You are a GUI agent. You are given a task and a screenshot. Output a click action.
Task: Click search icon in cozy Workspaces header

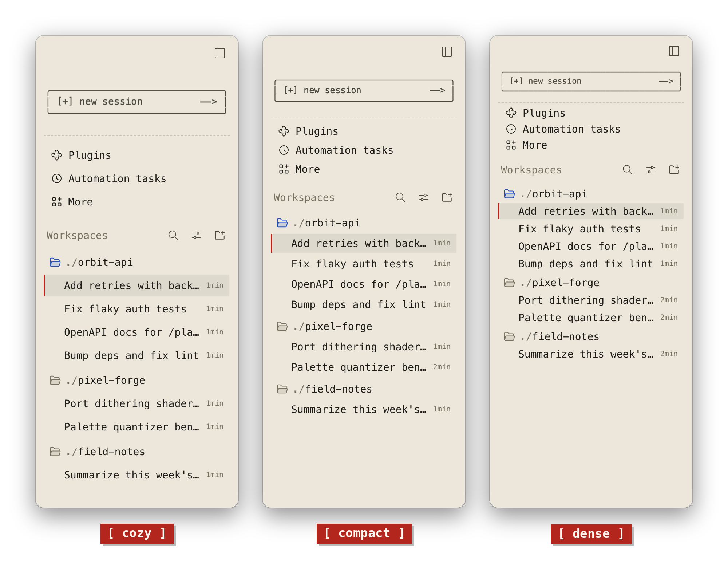point(173,235)
